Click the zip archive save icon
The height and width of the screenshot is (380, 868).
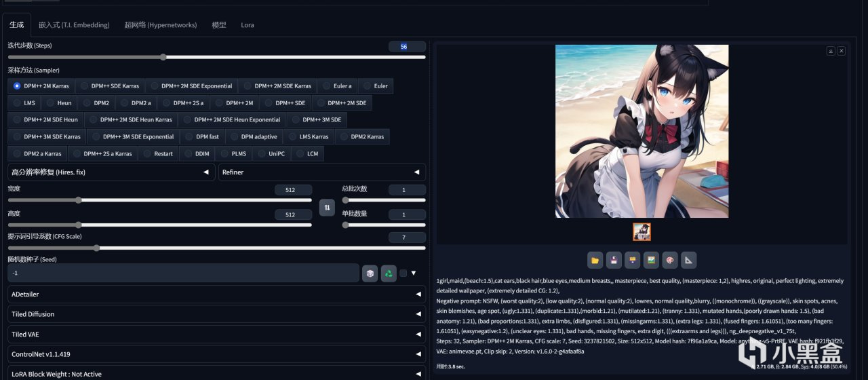(633, 260)
